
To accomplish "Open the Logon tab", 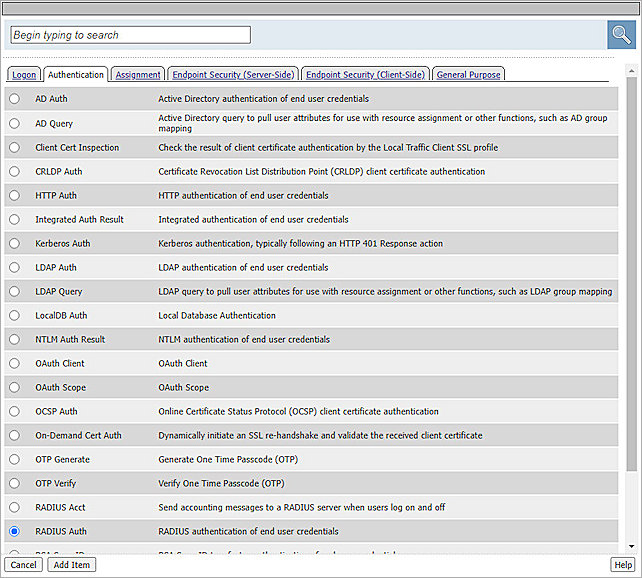I will click(x=24, y=75).
